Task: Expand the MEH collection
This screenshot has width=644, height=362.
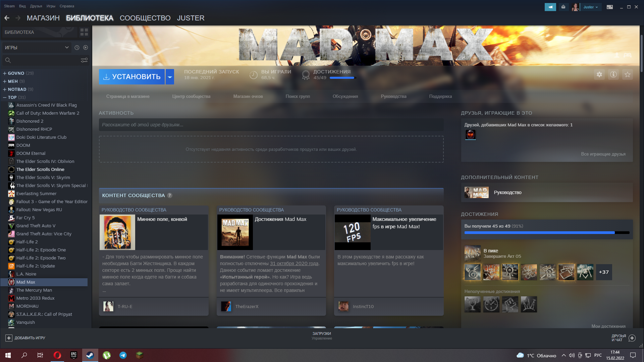Action: coord(5,81)
